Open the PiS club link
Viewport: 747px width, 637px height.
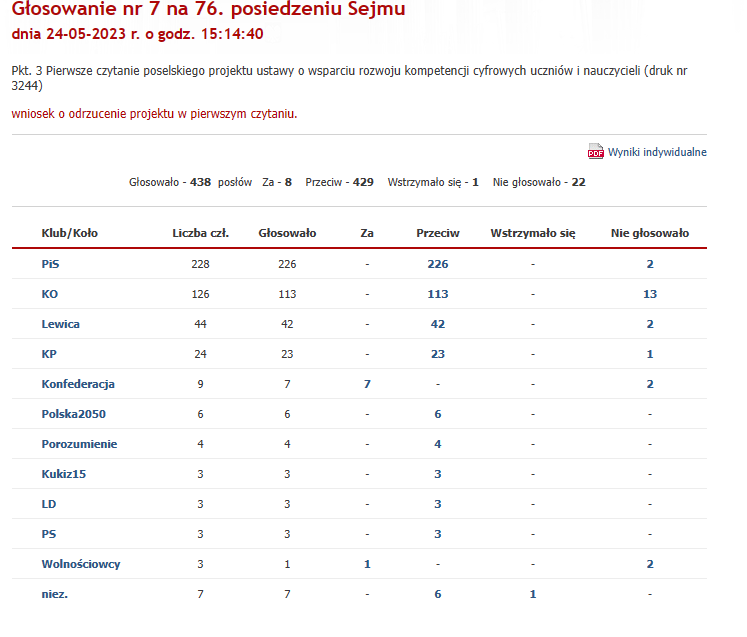[51, 264]
